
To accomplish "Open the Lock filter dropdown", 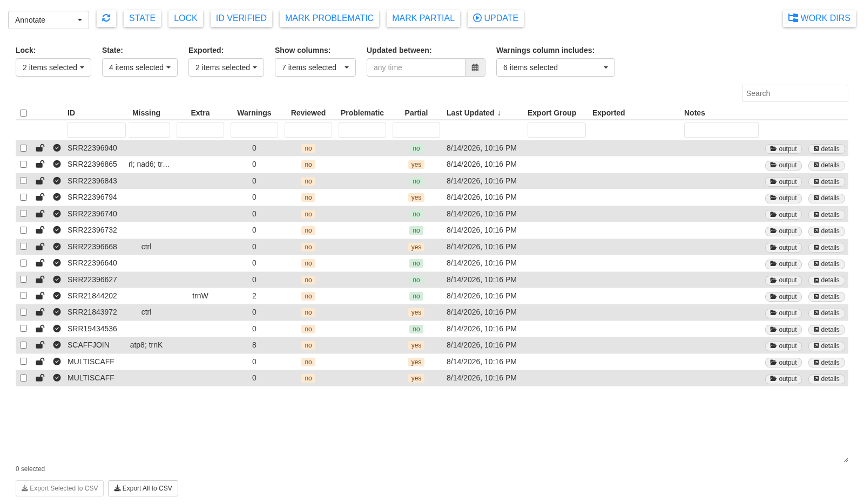I will click(x=53, y=67).
